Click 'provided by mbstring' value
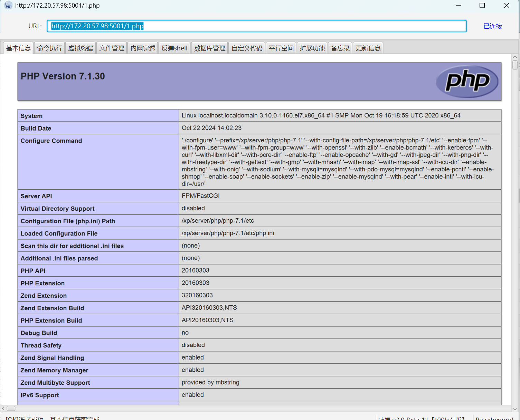This screenshot has height=420, width=520. (210, 382)
